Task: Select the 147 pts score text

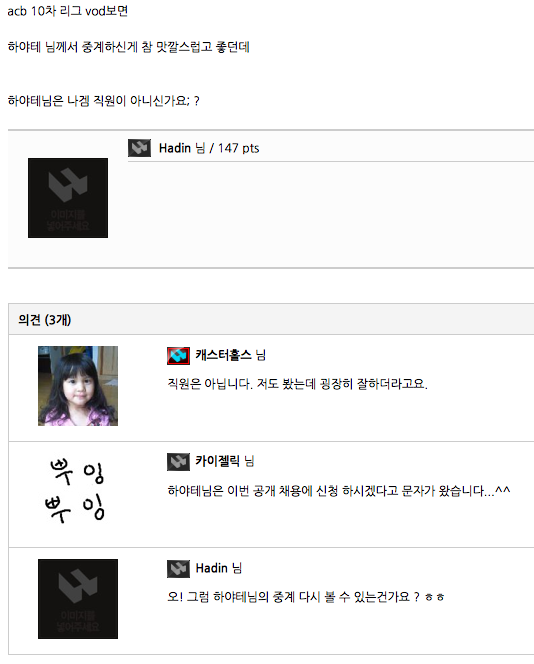Action: pyautogui.click(x=238, y=148)
